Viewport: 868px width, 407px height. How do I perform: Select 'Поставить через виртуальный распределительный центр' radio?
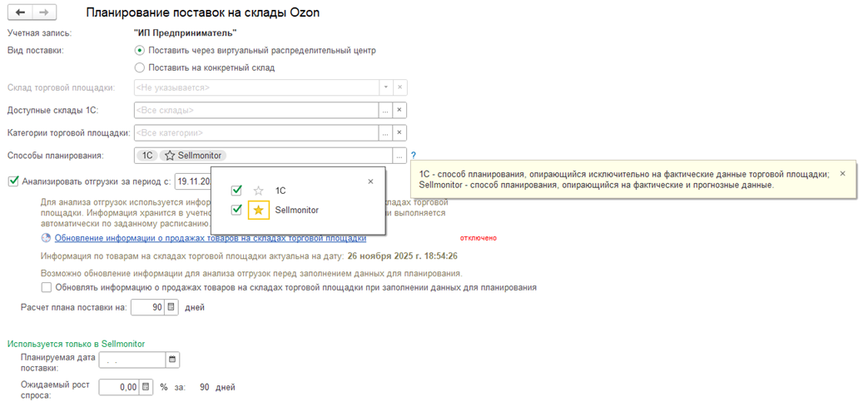[x=140, y=51]
